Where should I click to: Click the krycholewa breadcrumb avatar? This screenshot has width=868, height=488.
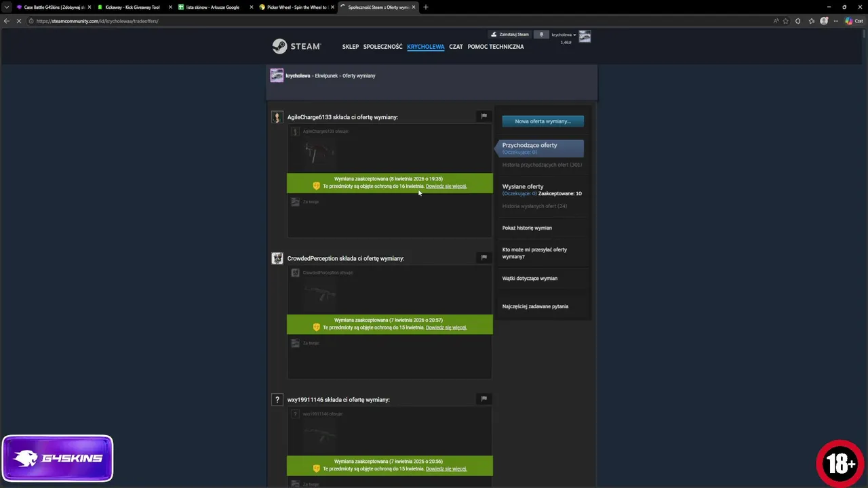coord(277,75)
